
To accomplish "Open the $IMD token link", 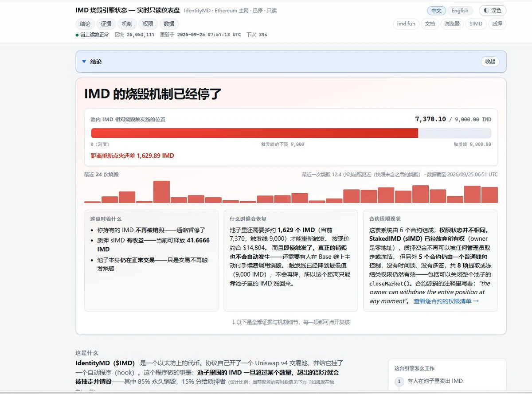I will pos(476,24).
